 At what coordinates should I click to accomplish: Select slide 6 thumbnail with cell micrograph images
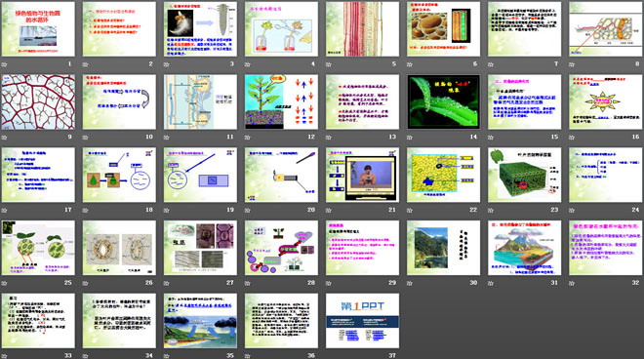[x=444, y=29]
